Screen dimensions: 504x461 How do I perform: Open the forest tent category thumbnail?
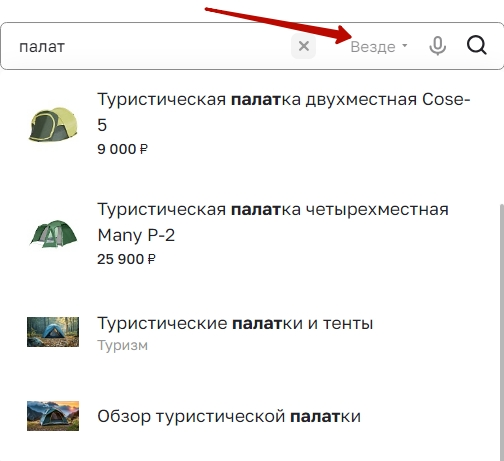pyautogui.click(x=53, y=332)
